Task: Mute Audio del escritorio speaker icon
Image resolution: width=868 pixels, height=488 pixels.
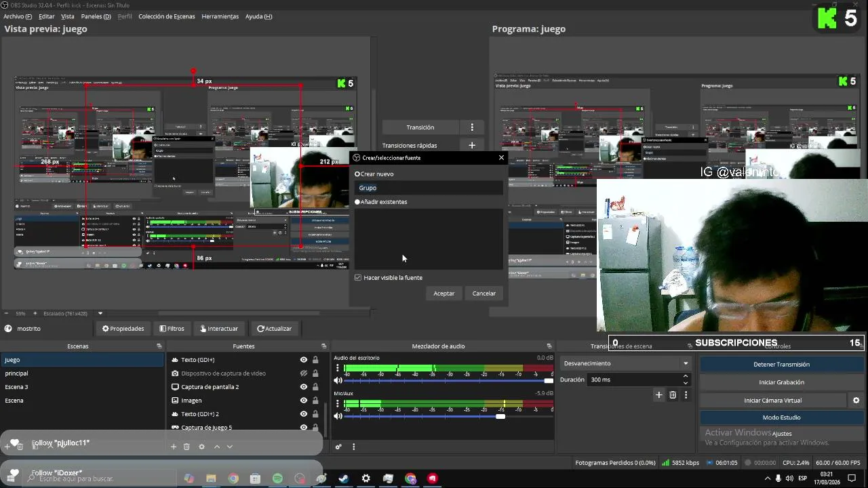Action: (x=338, y=381)
